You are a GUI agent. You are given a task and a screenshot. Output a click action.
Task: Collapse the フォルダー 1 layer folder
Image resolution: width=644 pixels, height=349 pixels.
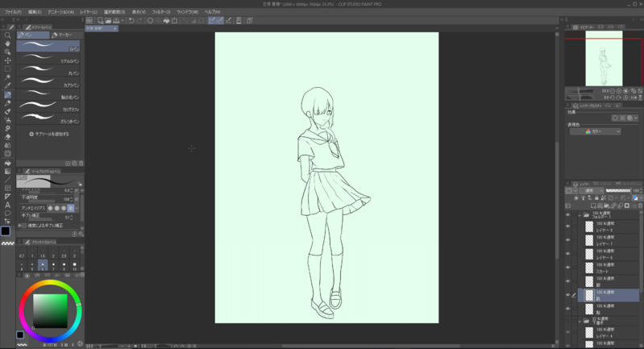(x=580, y=215)
